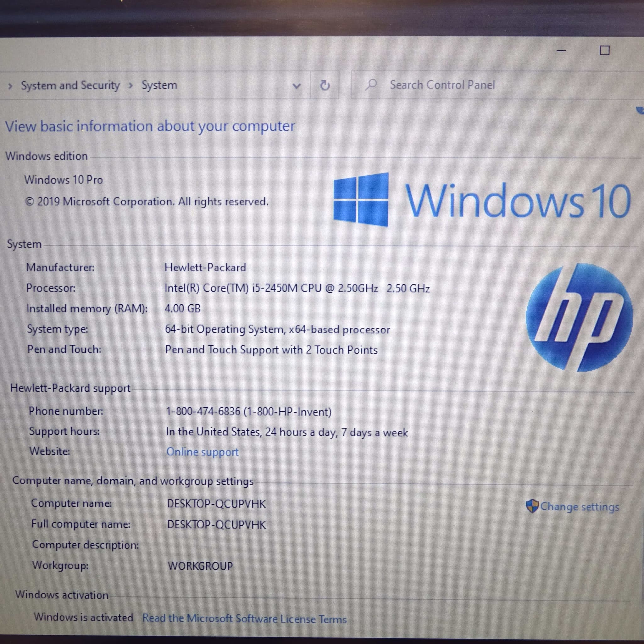Click the refresh icon in address bar

325,85
